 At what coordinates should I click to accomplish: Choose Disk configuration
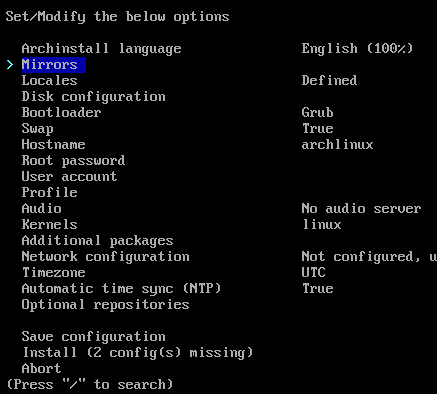tap(94, 97)
